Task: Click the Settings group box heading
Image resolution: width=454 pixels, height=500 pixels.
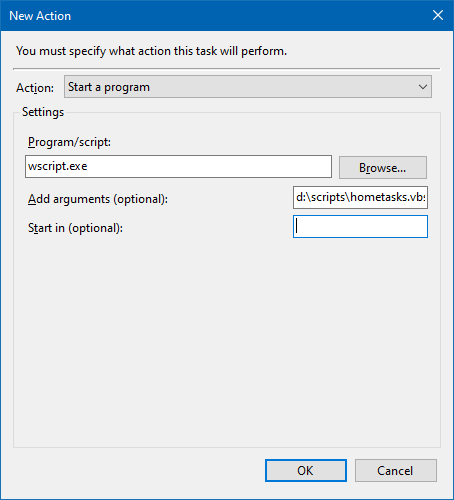Action: click(x=43, y=112)
